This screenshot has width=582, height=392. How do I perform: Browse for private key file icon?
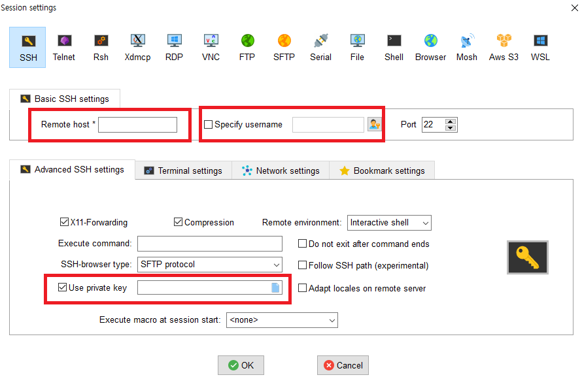275,287
